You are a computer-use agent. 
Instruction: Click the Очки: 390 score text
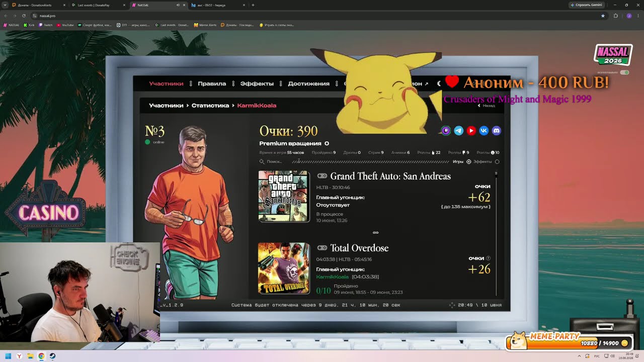(288, 131)
